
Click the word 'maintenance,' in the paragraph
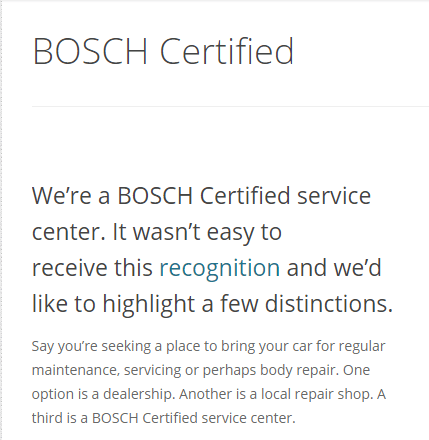(x=76, y=370)
